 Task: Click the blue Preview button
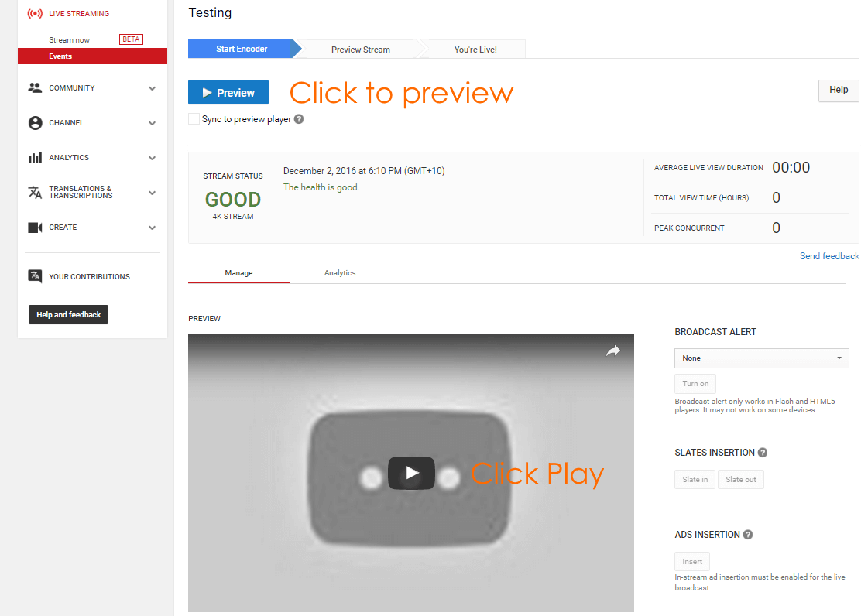(x=228, y=92)
